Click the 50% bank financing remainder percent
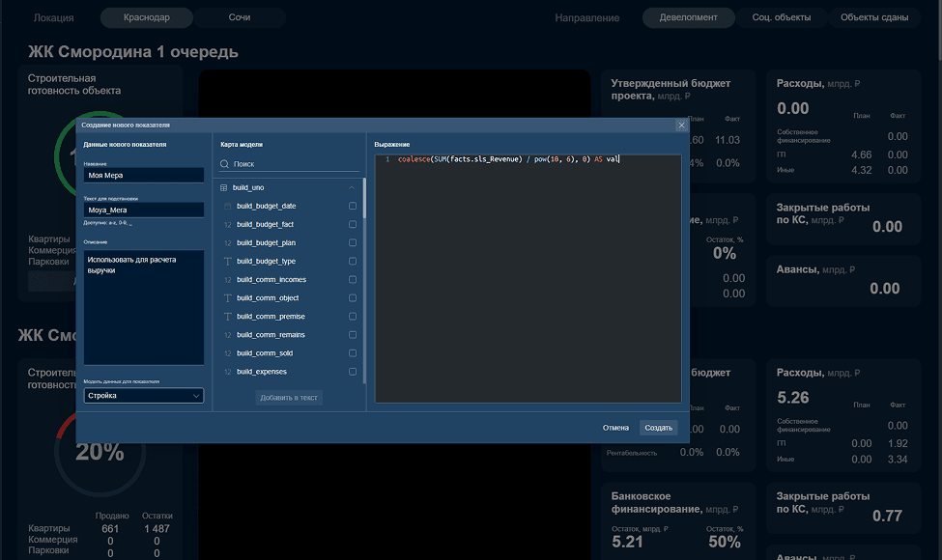The width and height of the screenshot is (942, 560). click(725, 542)
